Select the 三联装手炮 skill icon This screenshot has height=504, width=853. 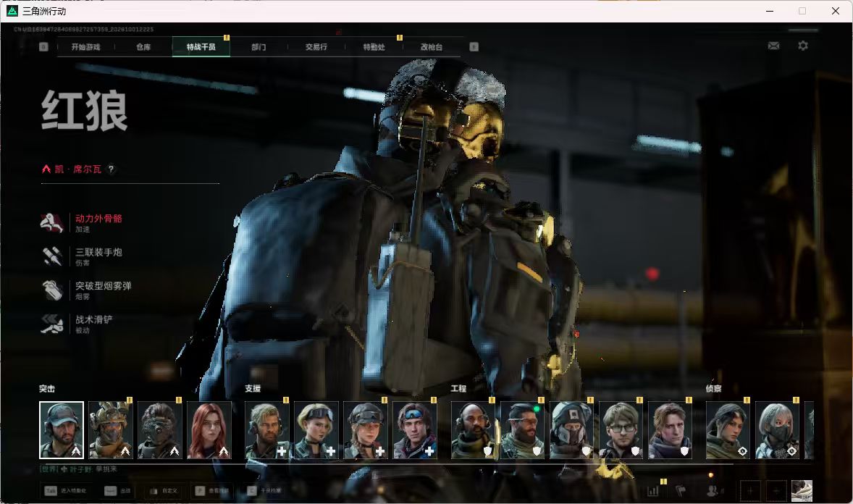[x=52, y=256]
